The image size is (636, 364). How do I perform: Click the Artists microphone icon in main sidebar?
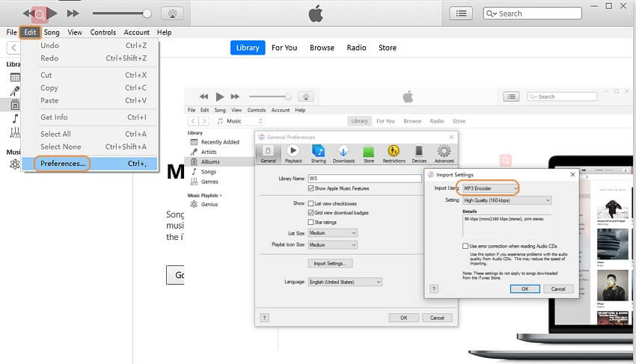point(15,90)
